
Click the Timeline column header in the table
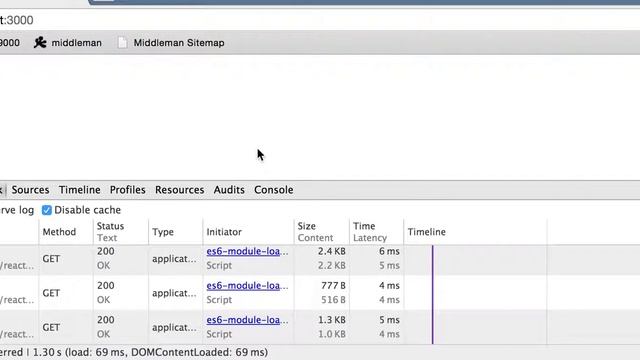click(427, 232)
